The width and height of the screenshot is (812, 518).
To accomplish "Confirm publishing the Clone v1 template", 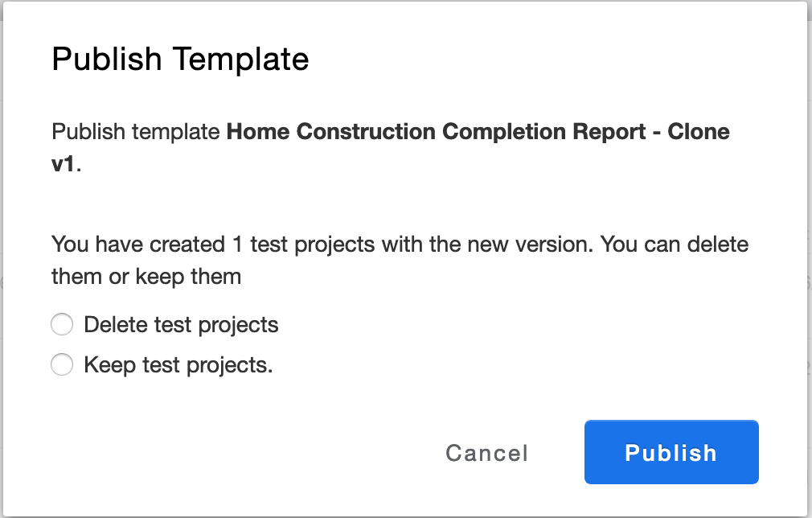I will point(671,452).
